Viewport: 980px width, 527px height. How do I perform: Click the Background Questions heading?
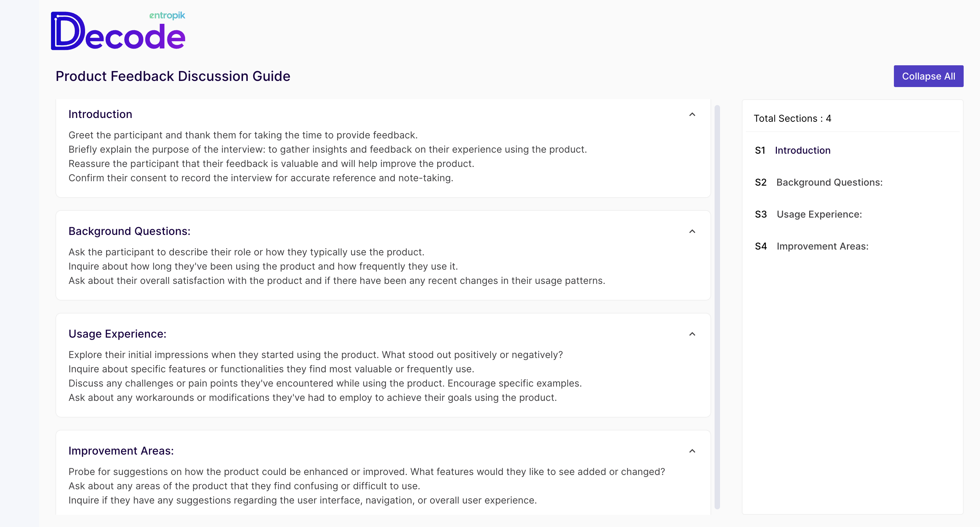[x=129, y=231]
